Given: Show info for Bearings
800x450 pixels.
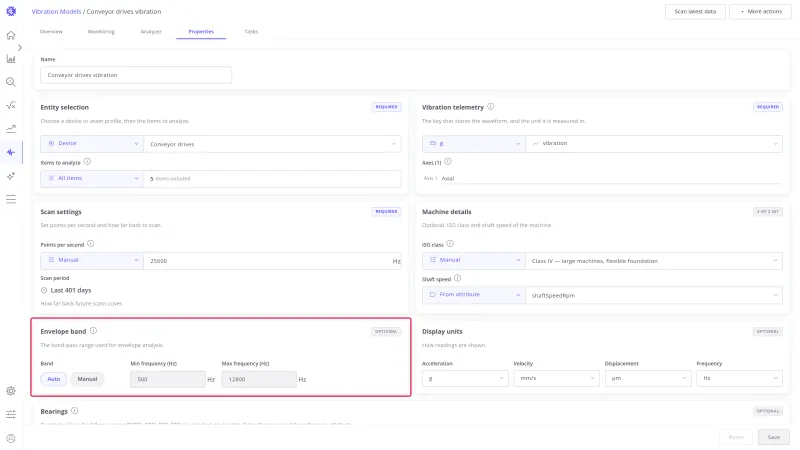Looking at the screenshot, I should click(x=74, y=410).
